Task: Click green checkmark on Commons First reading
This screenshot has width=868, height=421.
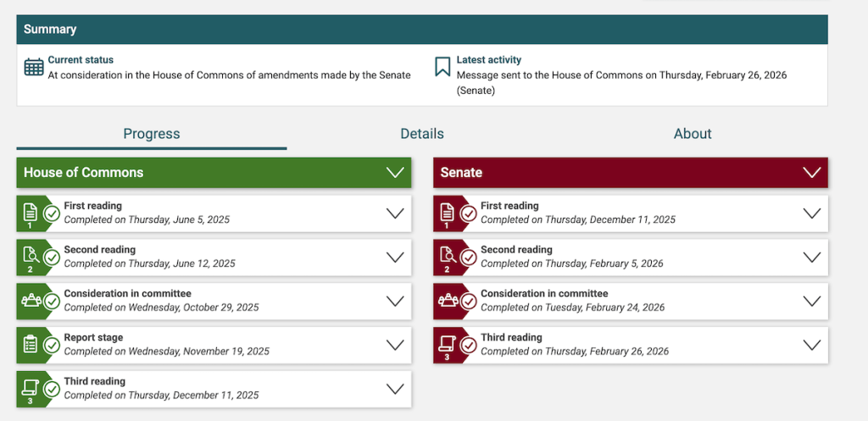Action: pos(52,213)
